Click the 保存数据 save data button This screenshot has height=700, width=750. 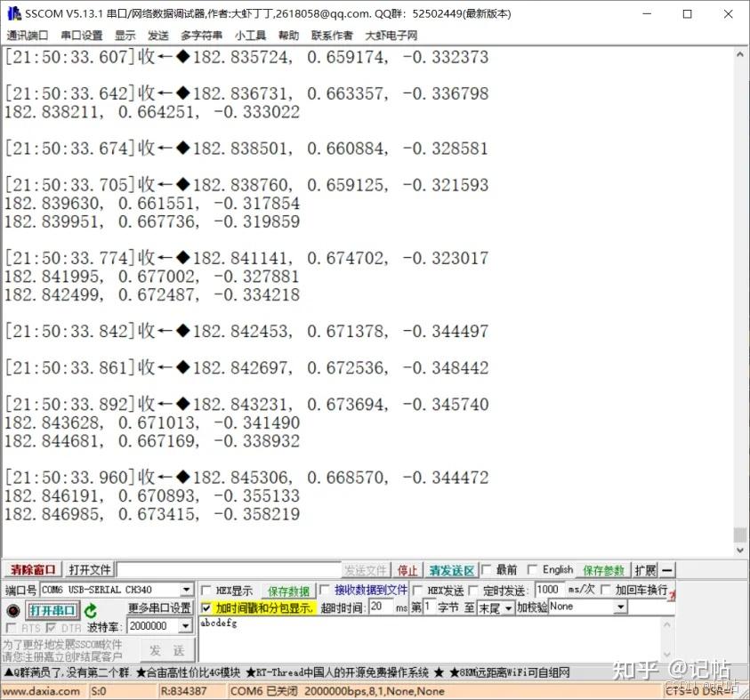coord(287,591)
